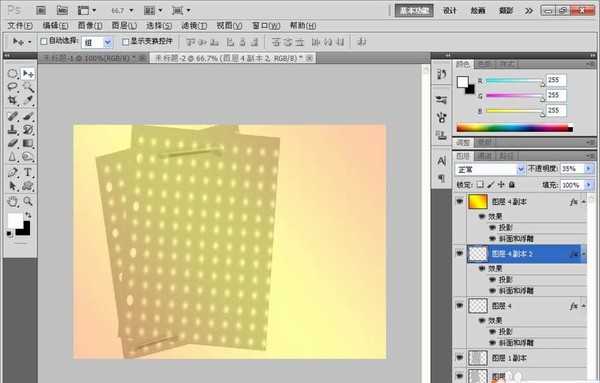
Task: Select the Quick Selection tool
Action: (28, 87)
